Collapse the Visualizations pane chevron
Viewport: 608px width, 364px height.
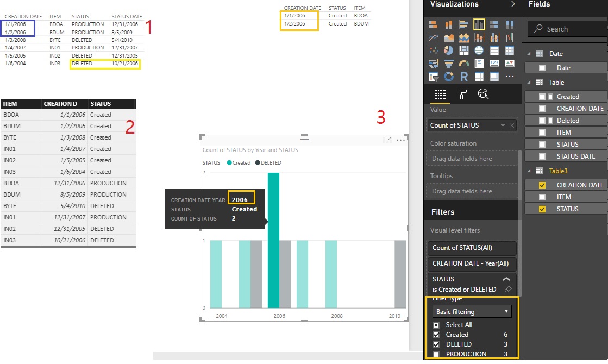click(512, 4)
